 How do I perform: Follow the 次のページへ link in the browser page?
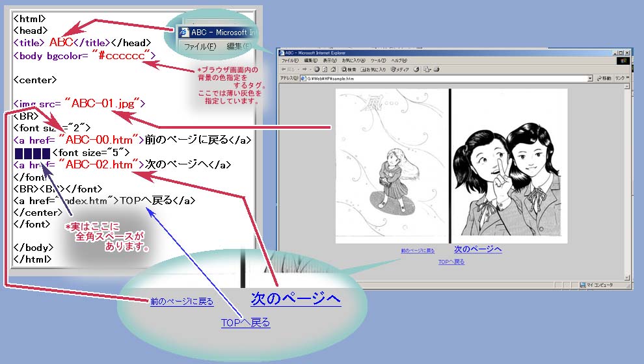click(477, 249)
